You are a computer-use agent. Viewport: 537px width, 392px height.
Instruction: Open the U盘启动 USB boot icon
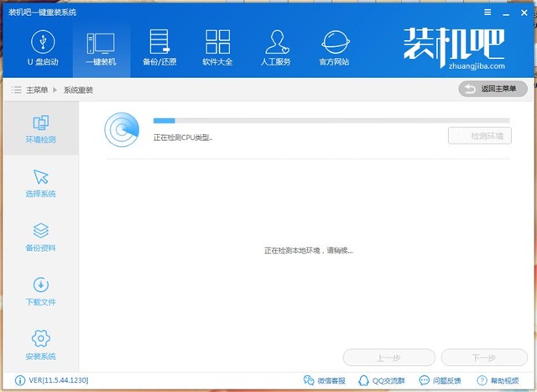(41, 49)
